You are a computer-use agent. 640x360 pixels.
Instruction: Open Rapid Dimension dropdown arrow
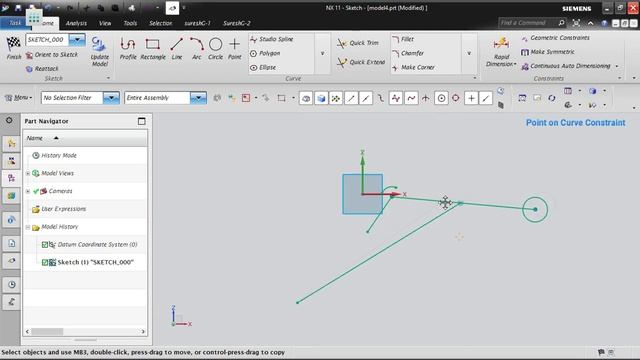pos(515,64)
